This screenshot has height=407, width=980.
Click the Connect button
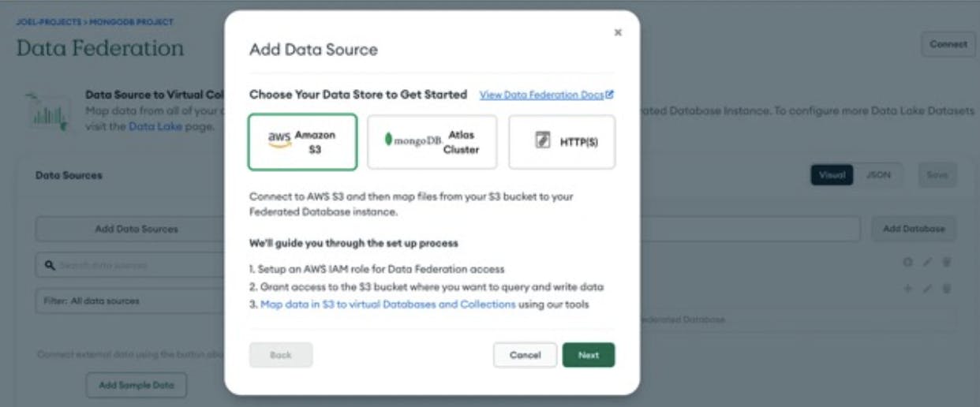click(x=948, y=44)
